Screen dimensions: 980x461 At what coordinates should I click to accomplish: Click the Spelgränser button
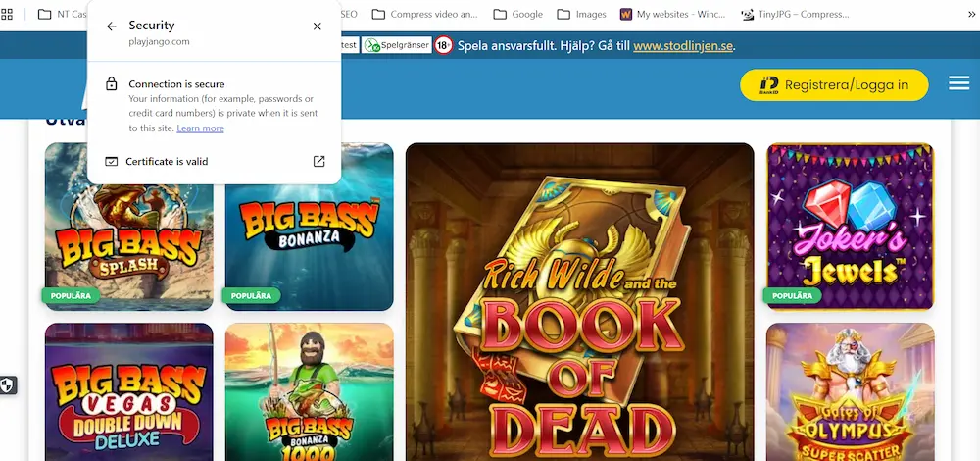(397, 45)
